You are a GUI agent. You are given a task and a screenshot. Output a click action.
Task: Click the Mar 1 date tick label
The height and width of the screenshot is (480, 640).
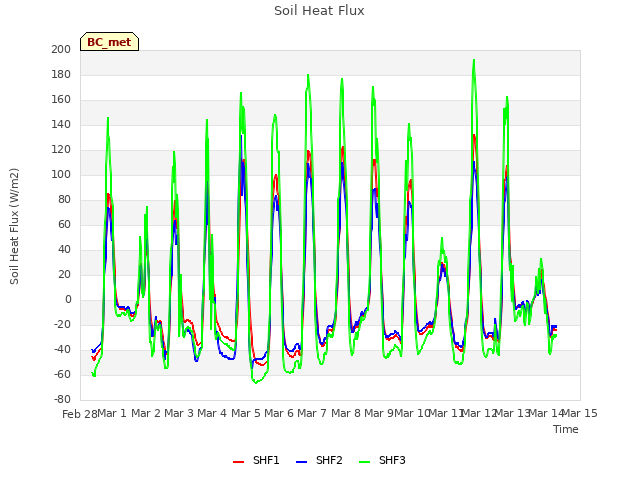(112, 413)
